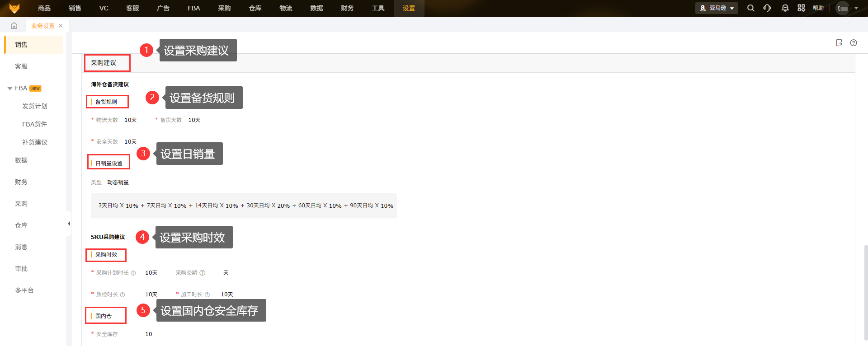This screenshot has width=868, height=346.
Task: Go to the home tab icon
Action: 14,26
